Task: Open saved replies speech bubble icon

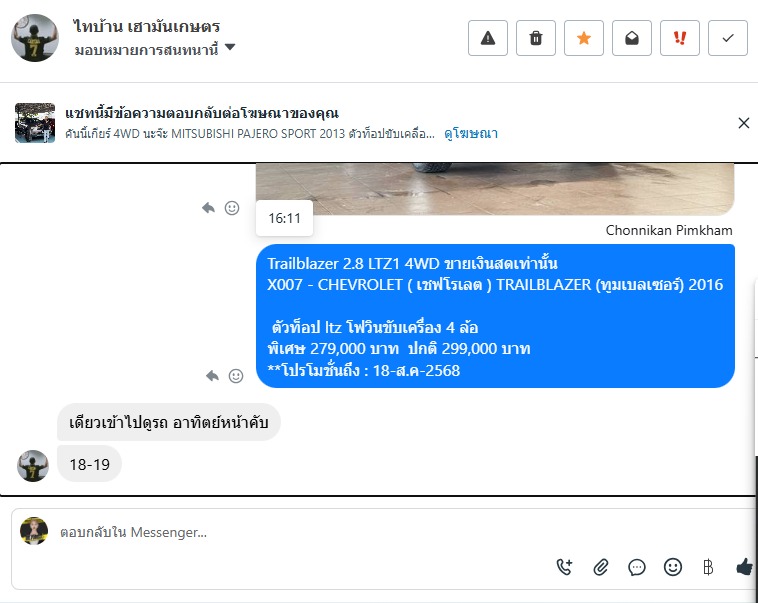Action: (637, 567)
